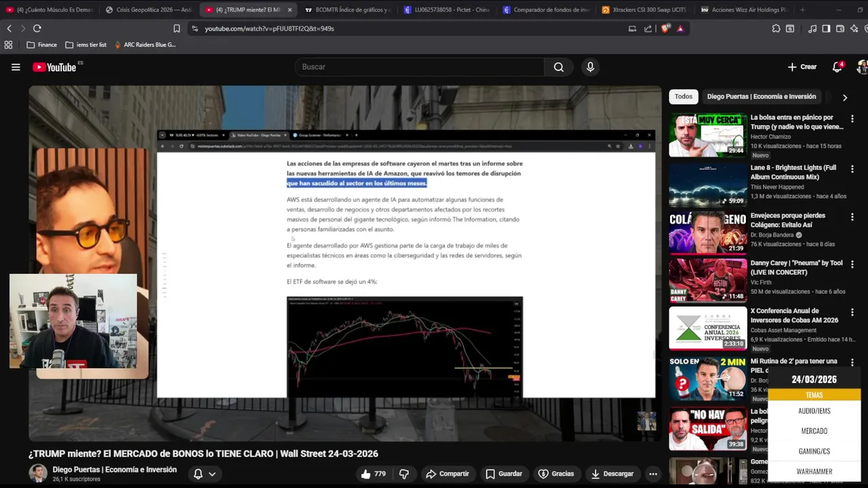The width and height of the screenshot is (868, 488).
Task: Dislike the video
Action: click(x=404, y=474)
